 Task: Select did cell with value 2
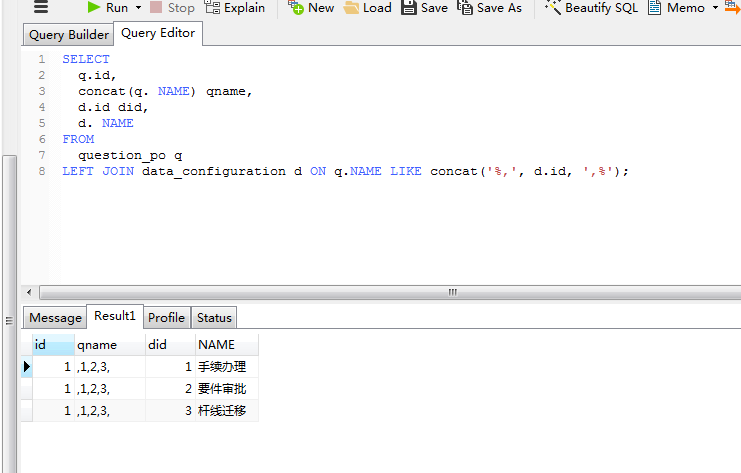click(x=170, y=389)
